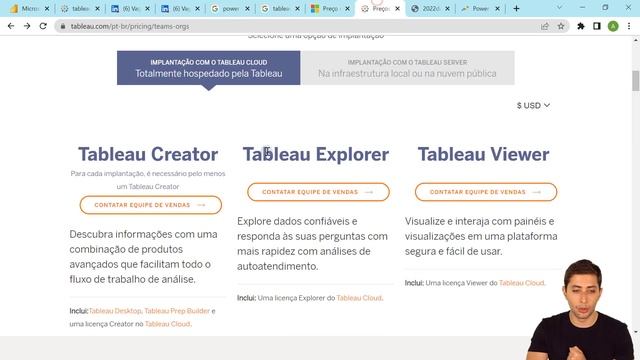The height and width of the screenshot is (360, 640).
Task: Open the Tableau Prep Builder link
Action: 177,311
